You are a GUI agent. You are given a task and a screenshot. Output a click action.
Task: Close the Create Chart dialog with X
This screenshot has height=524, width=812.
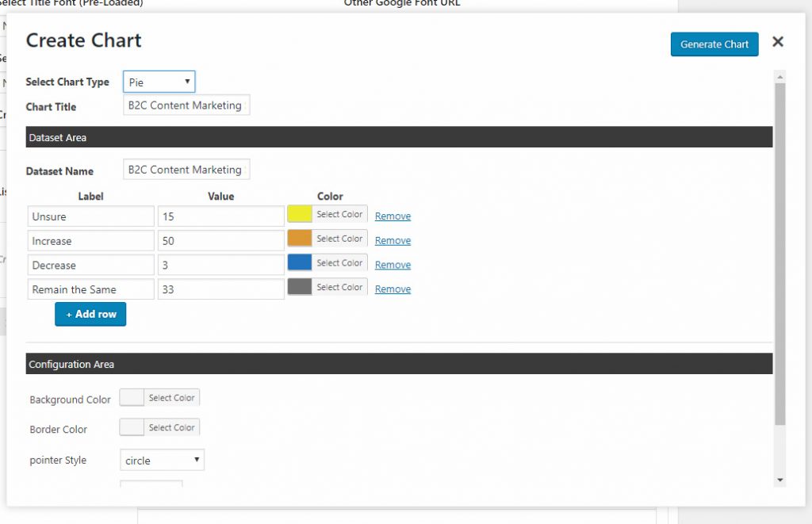(x=777, y=42)
